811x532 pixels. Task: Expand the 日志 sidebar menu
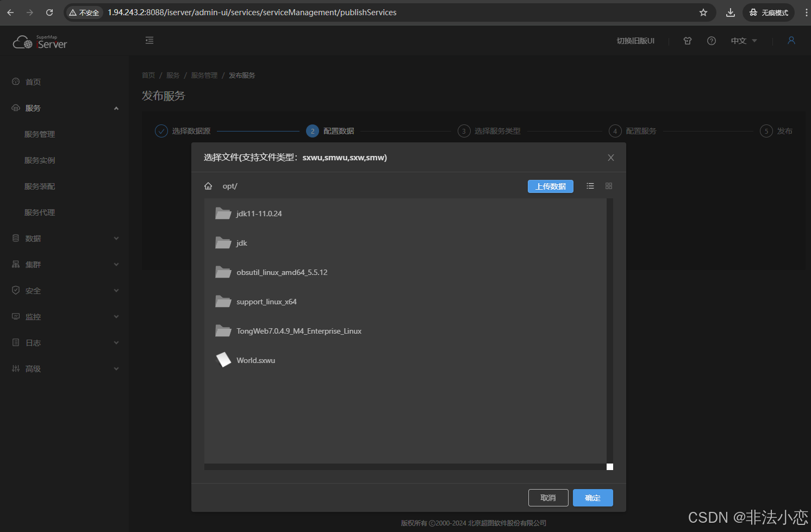click(x=65, y=343)
